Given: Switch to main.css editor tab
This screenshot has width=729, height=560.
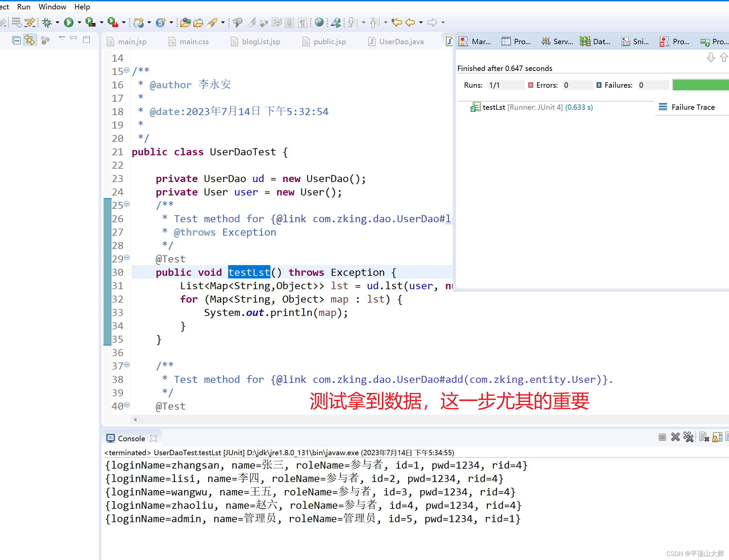Looking at the screenshot, I should [x=189, y=42].
